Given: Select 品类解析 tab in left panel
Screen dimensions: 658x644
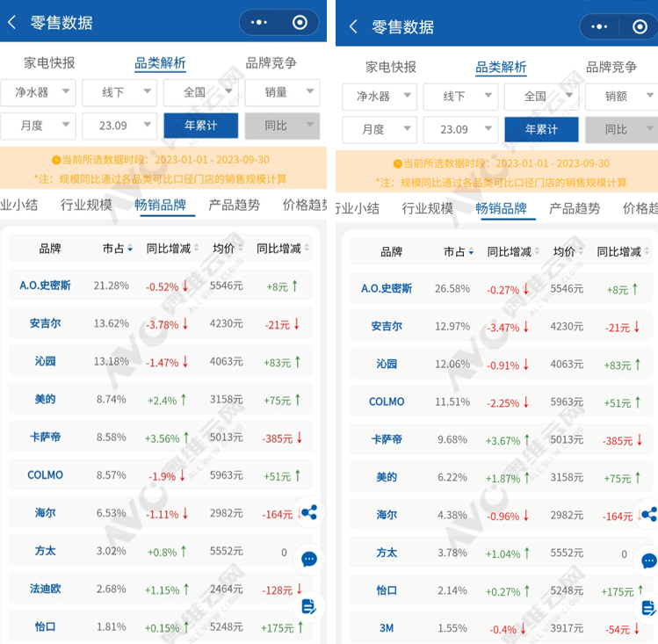Looking at the screenshot, I should coord(160,63).
